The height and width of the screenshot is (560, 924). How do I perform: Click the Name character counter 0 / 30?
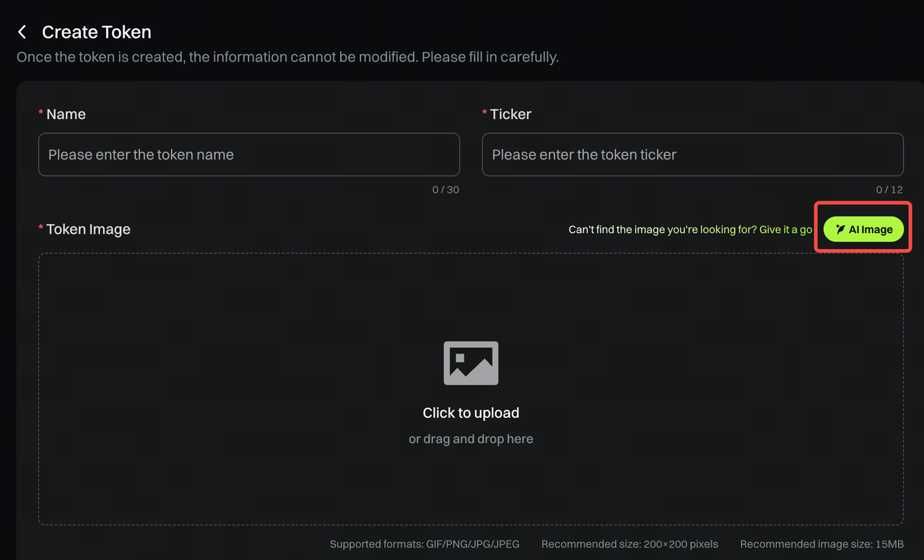445,190
